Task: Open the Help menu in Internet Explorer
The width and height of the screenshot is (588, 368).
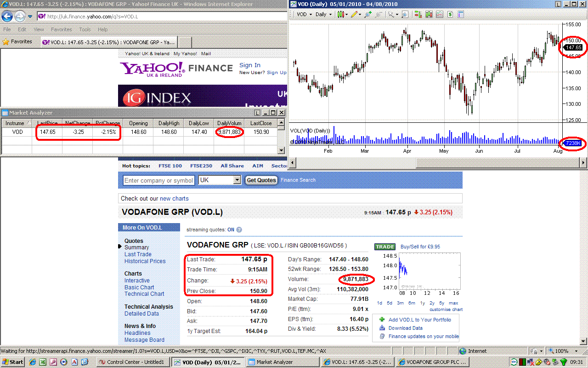Action: [102, 29]
